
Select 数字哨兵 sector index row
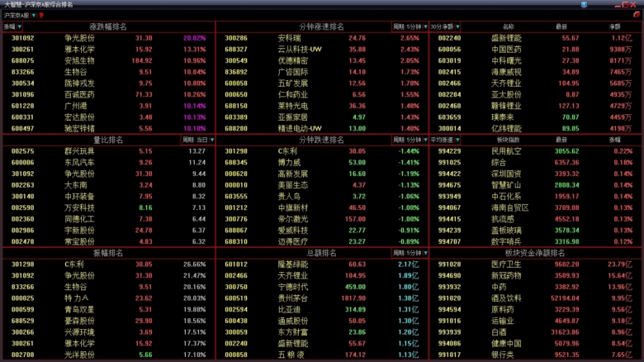535,241
